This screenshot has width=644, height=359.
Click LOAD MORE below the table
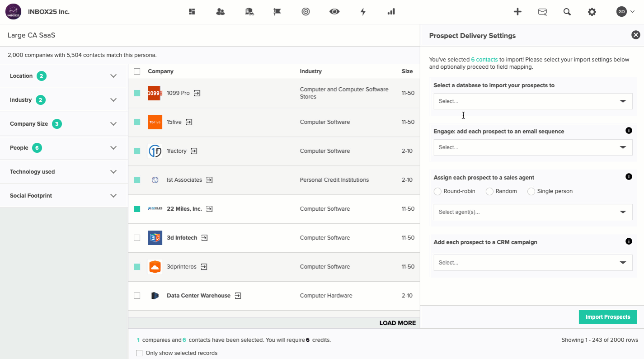click(x=398, y=323)
